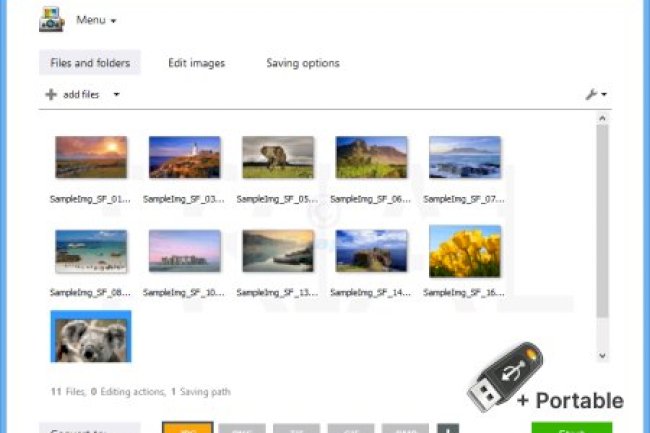This screenshot has width=650, height=433.
Task: Select the pink skyline thumbnail SampleImg_SF_10
Action: (x=184, y=251)
